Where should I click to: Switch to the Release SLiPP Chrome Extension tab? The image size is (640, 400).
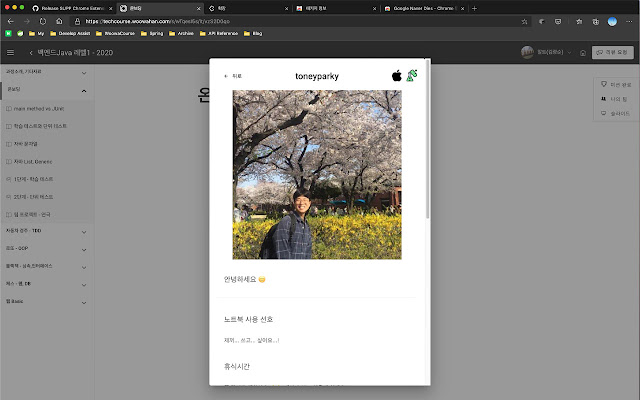[x=73, y=8]
